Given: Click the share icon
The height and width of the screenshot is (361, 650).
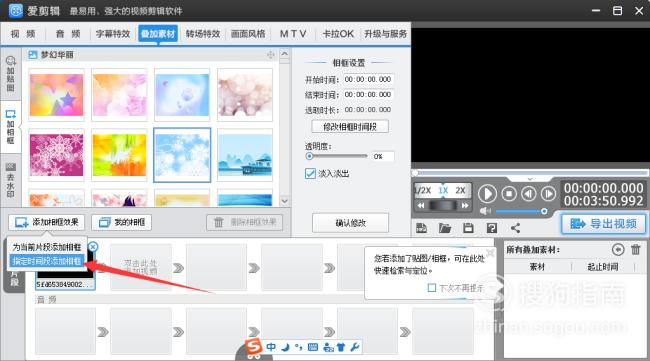Looking at the screenshot, I should point(515,228).
